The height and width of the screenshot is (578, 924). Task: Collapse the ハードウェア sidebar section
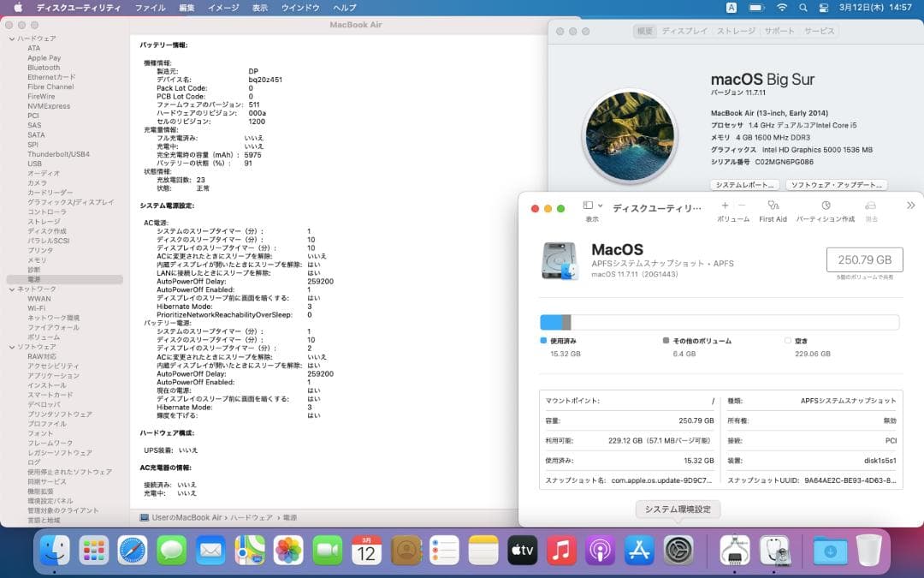tap(12, 39)
